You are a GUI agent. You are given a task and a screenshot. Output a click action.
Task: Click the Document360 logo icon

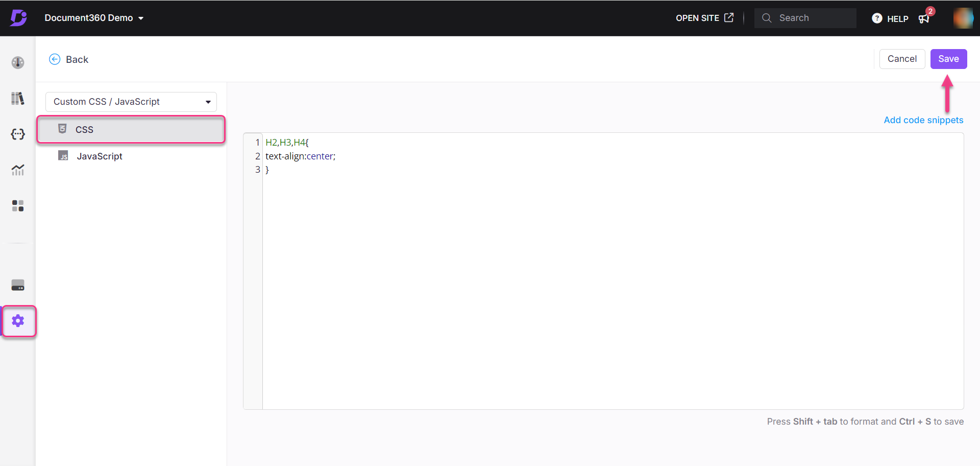point(18,18)
